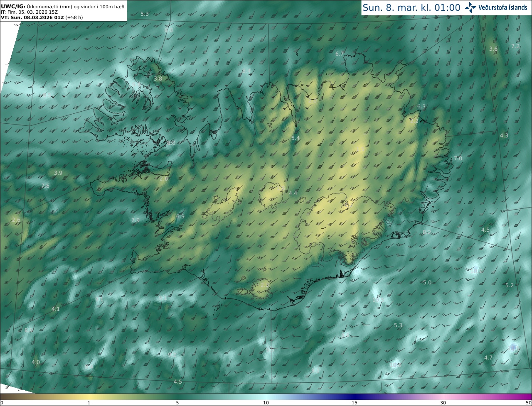
Task: Click the 3.9 value on the map
Action: pyautogui.click(x=58, y=173)
